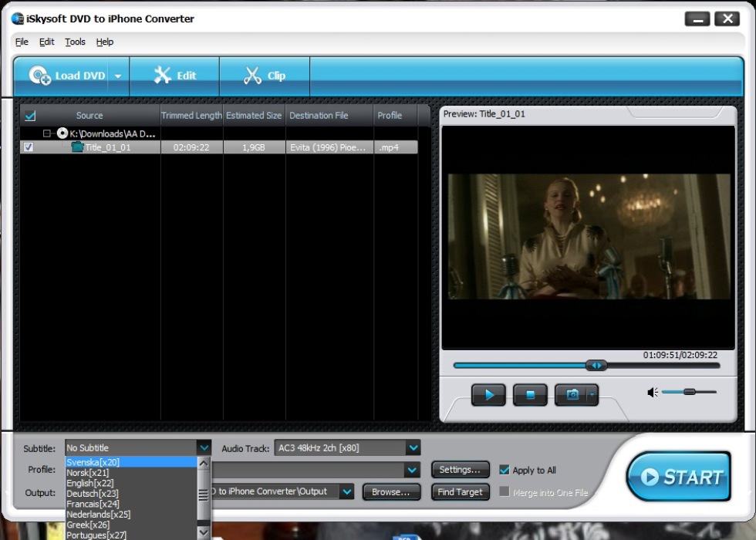The height and width of the screenshot is (540, 756).
Task: Select Norsk[x21] subtitle option
Action: point(131,472)
